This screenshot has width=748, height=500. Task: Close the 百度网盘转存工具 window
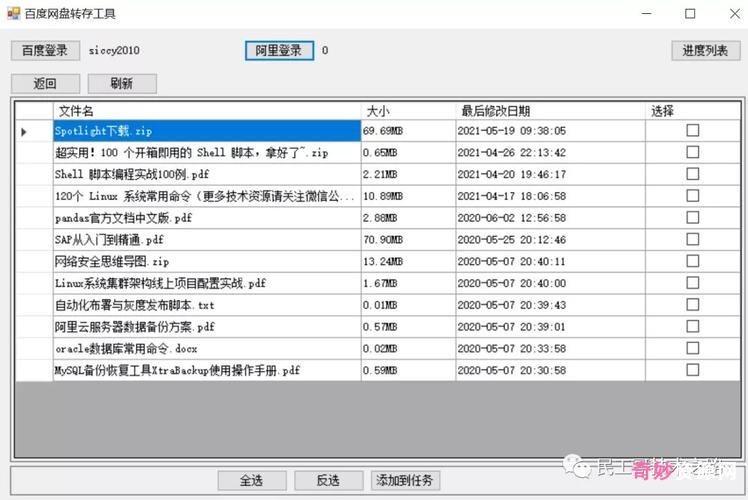point(735,13)
